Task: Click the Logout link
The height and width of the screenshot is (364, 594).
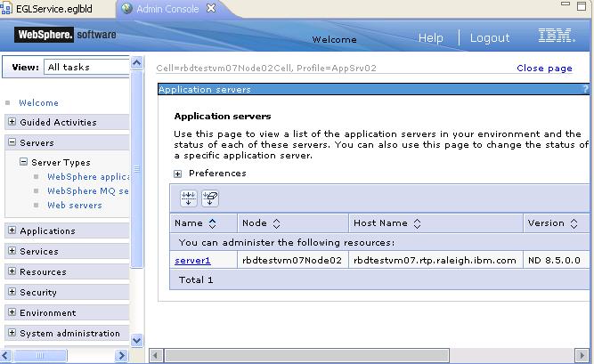Action: [x=490, y=38]
